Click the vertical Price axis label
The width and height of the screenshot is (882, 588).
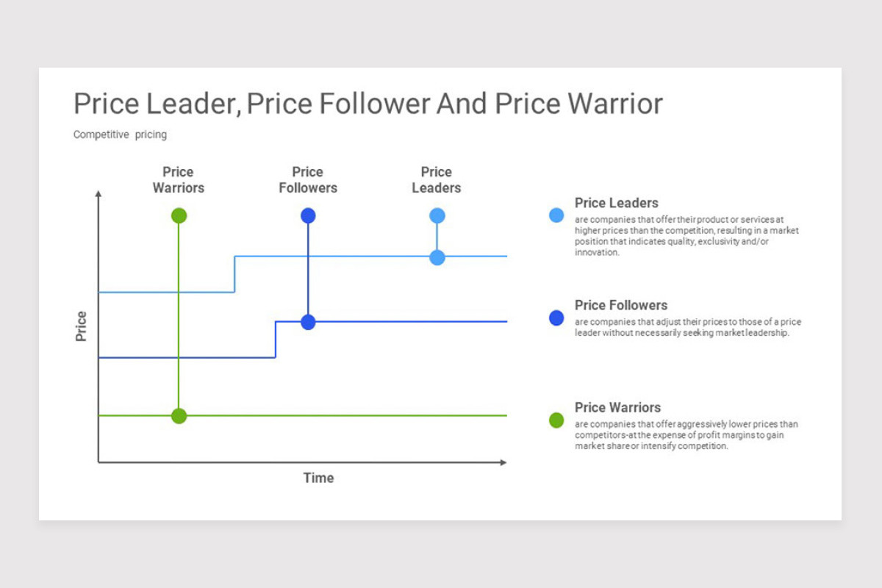coord(82,326)
